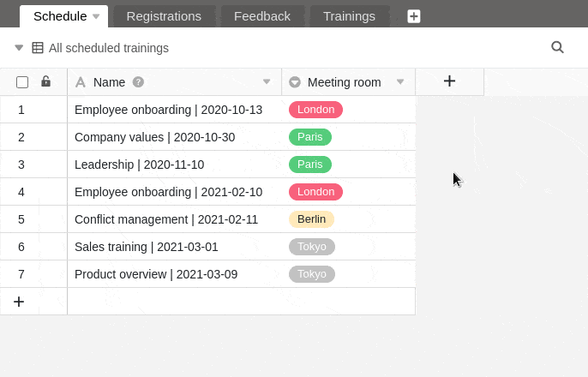Switch to the Registrations tab

point(164,16)
